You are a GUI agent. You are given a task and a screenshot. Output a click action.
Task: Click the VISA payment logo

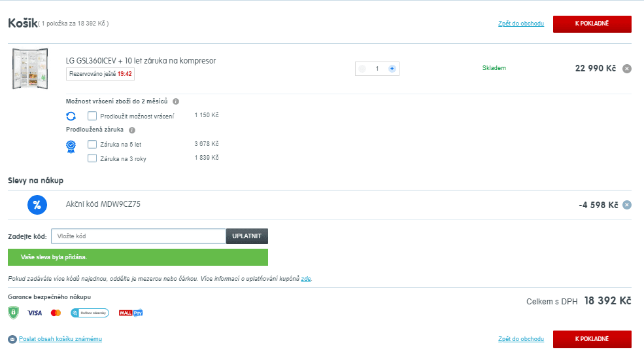(x=35, y=313)
